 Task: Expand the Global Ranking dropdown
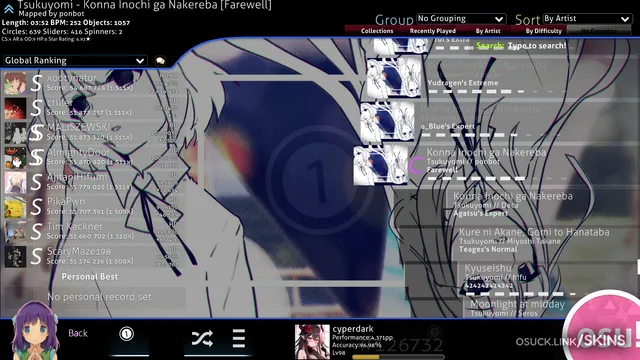point(75,61)
